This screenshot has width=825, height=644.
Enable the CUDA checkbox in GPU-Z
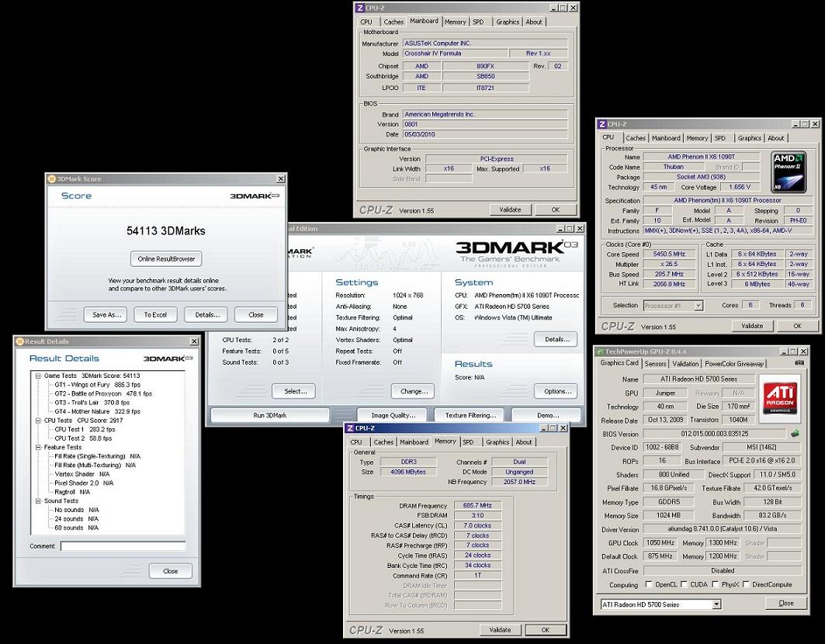click(x=684, y=584)
